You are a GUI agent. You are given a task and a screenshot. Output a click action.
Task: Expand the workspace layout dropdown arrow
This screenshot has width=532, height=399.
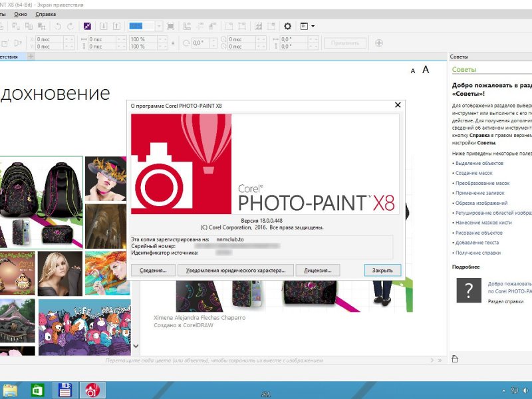click(313, 26)
